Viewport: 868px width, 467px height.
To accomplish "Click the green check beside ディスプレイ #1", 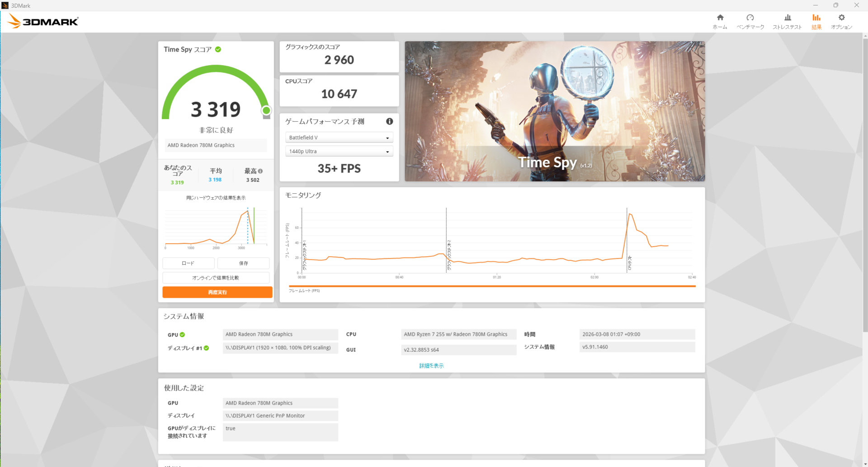I will click(206, 348).
